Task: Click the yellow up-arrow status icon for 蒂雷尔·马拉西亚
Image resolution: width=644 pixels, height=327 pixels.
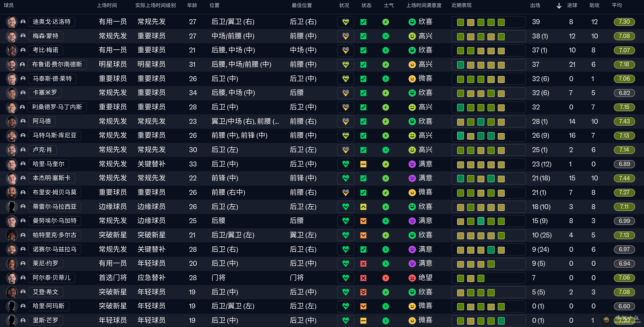Action: [x=363, y=207]
